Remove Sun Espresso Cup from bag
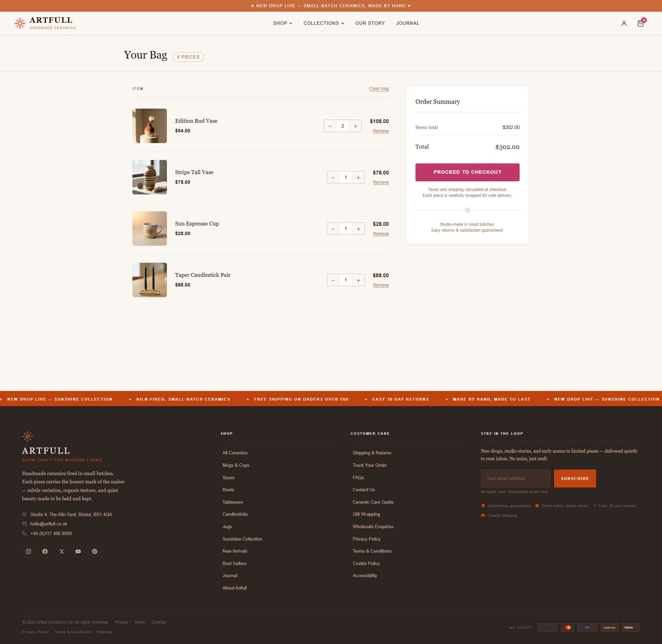662x644 pixels. pos(381,234)
